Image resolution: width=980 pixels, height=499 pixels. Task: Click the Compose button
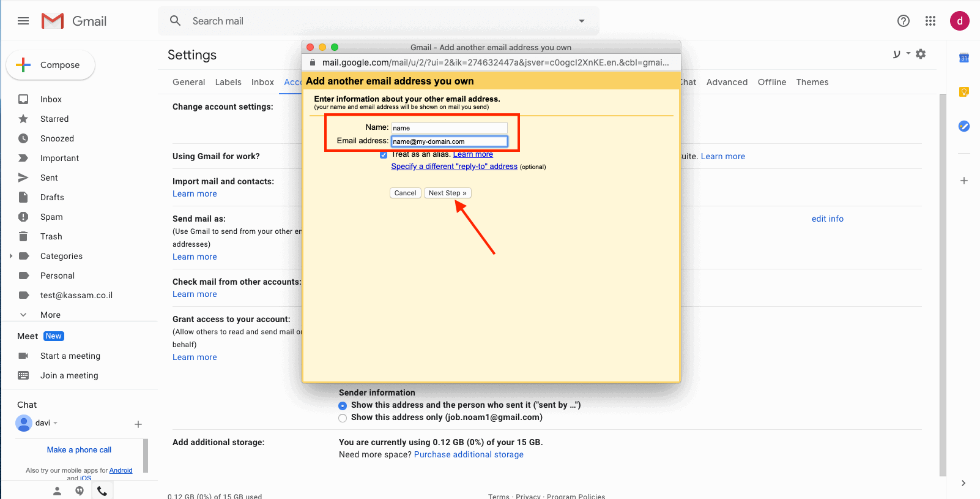[x=50, y=65]
